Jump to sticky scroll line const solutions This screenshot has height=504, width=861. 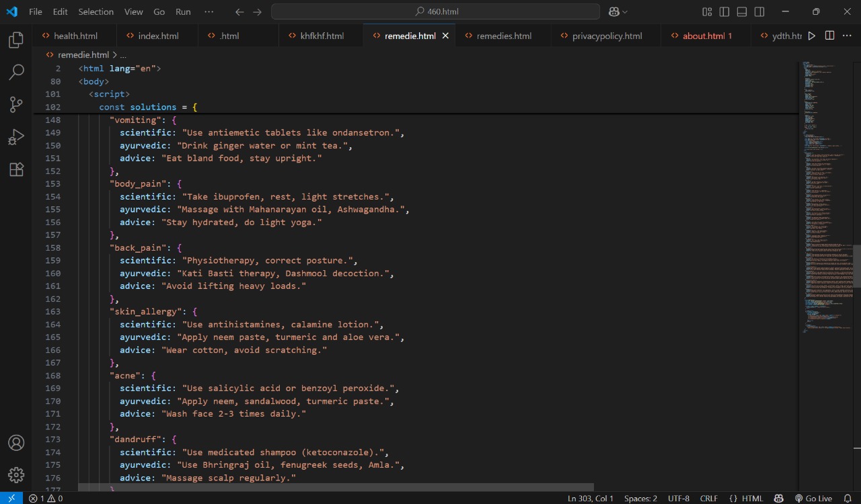coord(148,107)
